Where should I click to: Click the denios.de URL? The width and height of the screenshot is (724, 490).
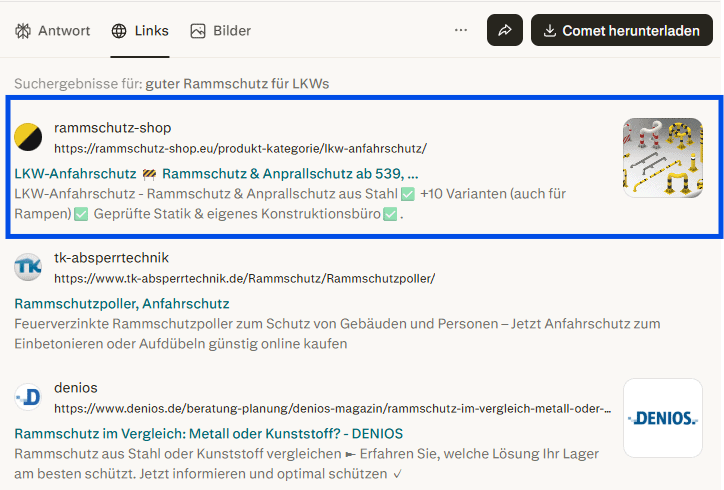(x=332, y=409)
